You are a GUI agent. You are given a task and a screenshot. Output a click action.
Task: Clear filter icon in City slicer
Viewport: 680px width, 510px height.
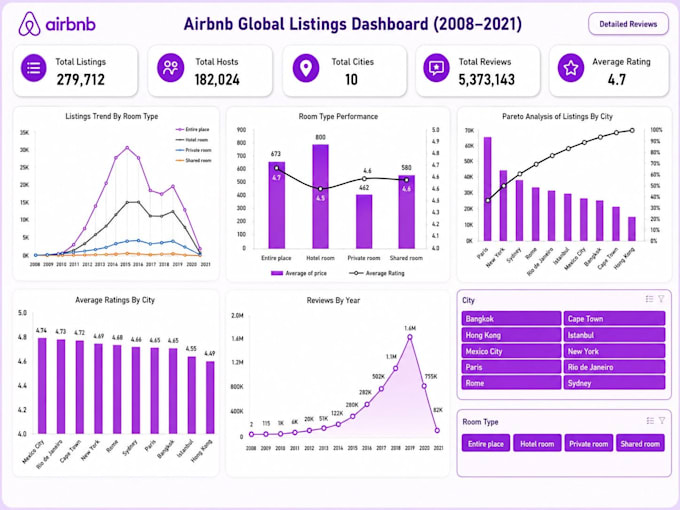[661, 299]
